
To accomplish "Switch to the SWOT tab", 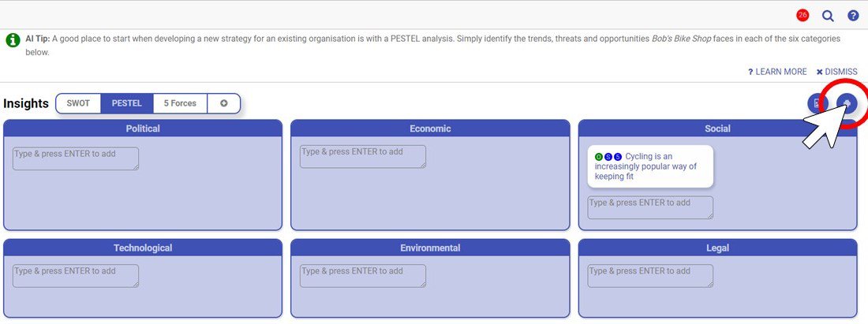I will coord(78,103).
